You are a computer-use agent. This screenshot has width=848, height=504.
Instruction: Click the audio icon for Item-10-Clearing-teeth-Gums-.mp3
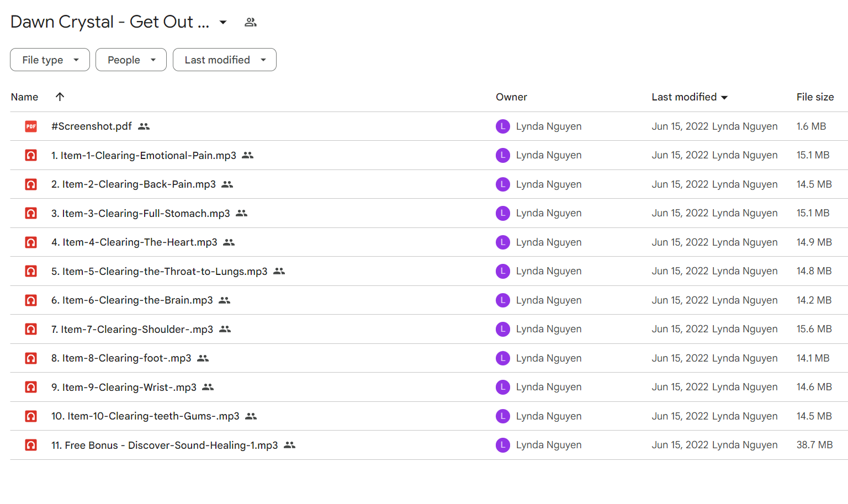tap(31, 416)
